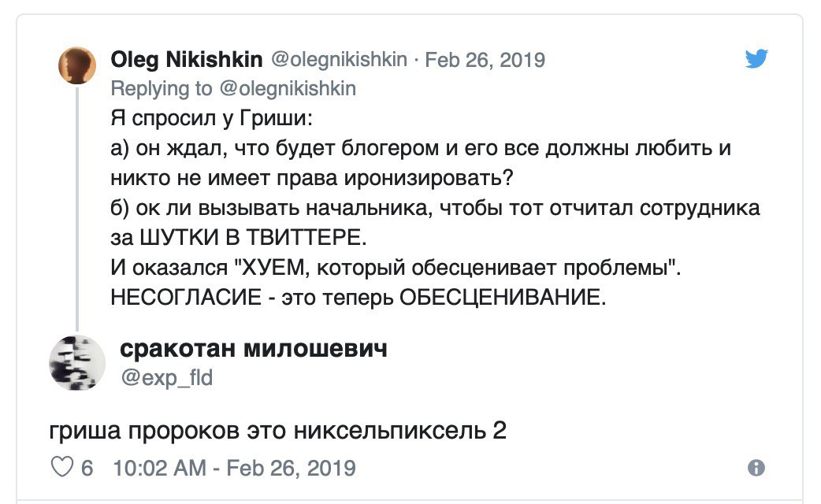Viewport: 821px width, 504px height.
Task: Open the 10:02 AM - Feb 26, 2019 timestamp
Action: click(x=235, y=469)
